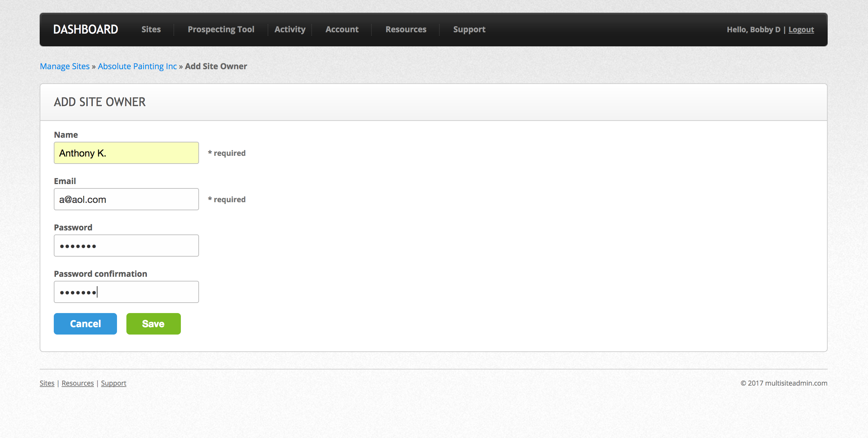
Task: Click the Save button
Action: tap(153, 323)
